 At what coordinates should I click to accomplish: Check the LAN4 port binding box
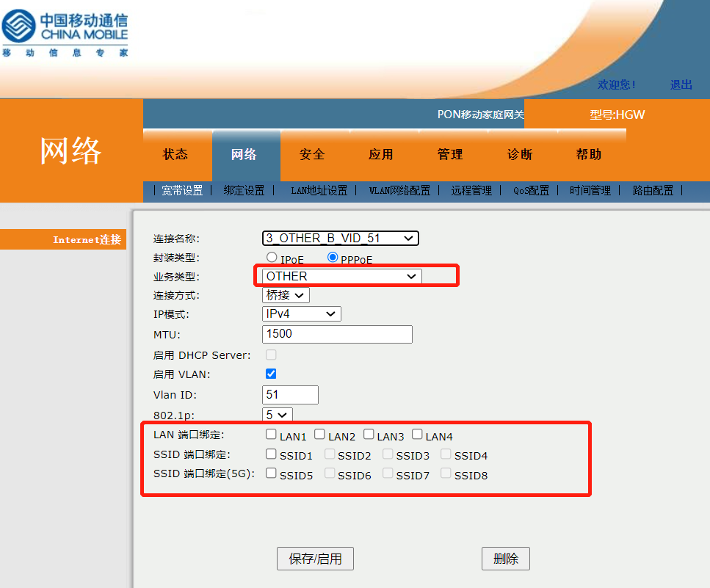point(417,435)
